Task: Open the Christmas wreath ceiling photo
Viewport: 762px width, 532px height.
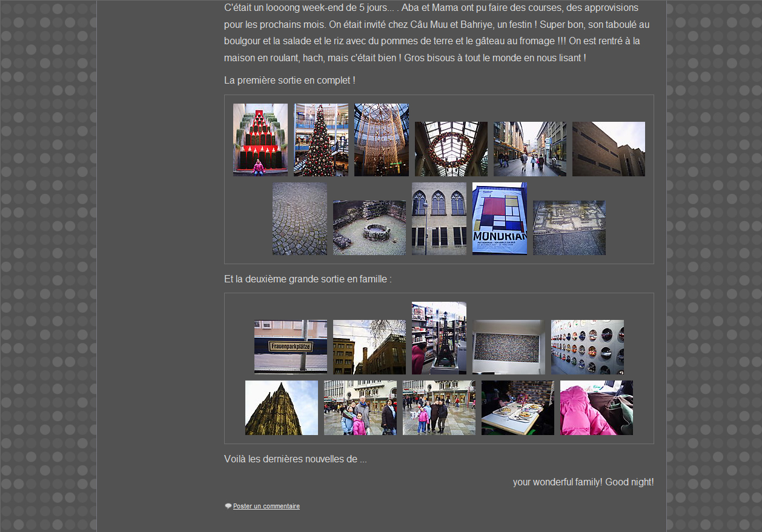Action: pyautogui.click(x=451, y=149)
